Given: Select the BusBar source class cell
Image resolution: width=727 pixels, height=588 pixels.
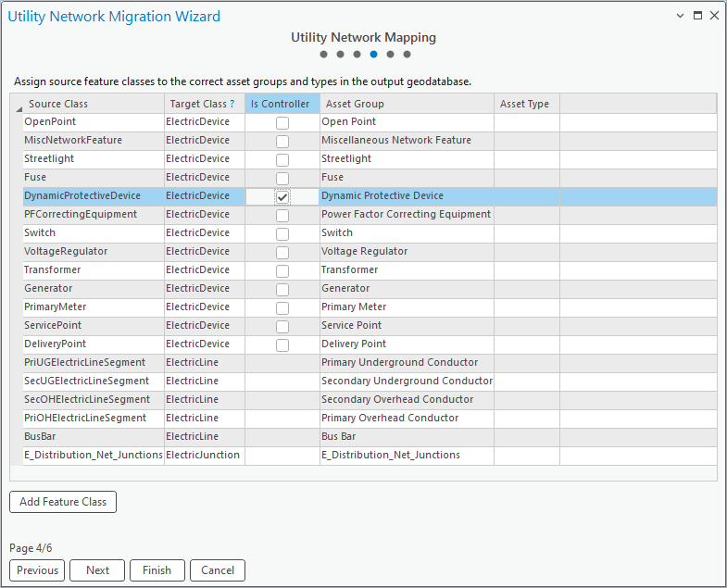Looking at the screenshot, I should click(94, 437).
